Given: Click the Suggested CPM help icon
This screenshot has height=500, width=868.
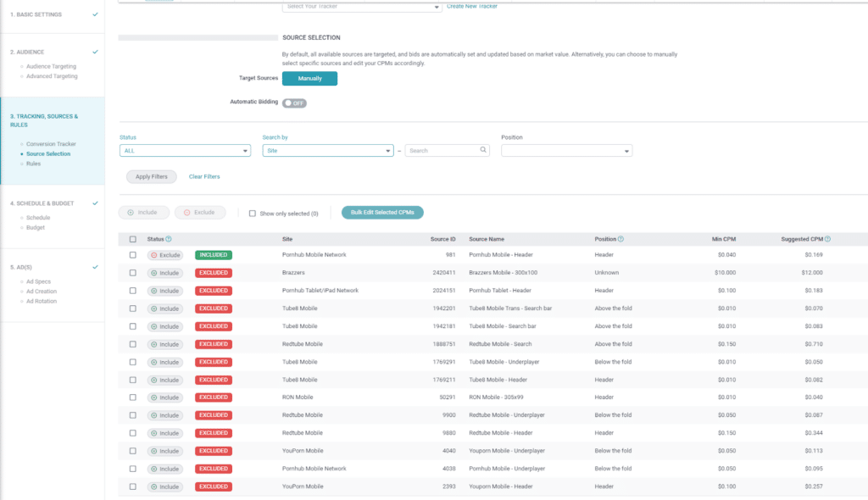Looking at the screenshot, I should pos(827,239).
